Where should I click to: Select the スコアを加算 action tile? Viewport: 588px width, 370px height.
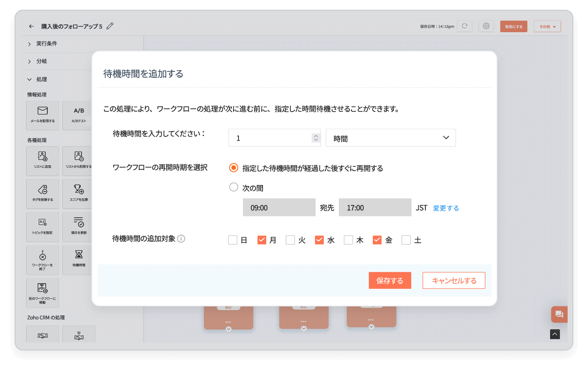point(77,194)
